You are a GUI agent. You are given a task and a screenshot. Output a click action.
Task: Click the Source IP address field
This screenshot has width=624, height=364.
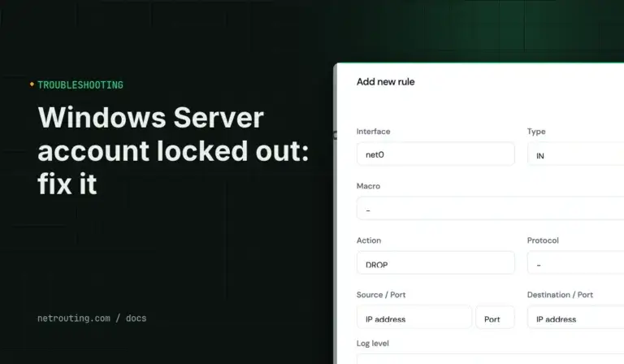coord(414,317)
